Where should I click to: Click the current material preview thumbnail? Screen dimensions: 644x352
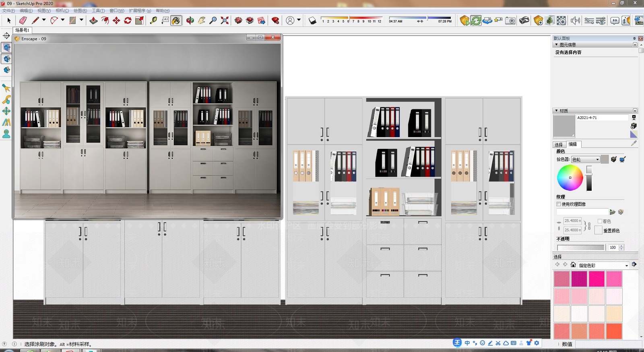click(564, 126)
